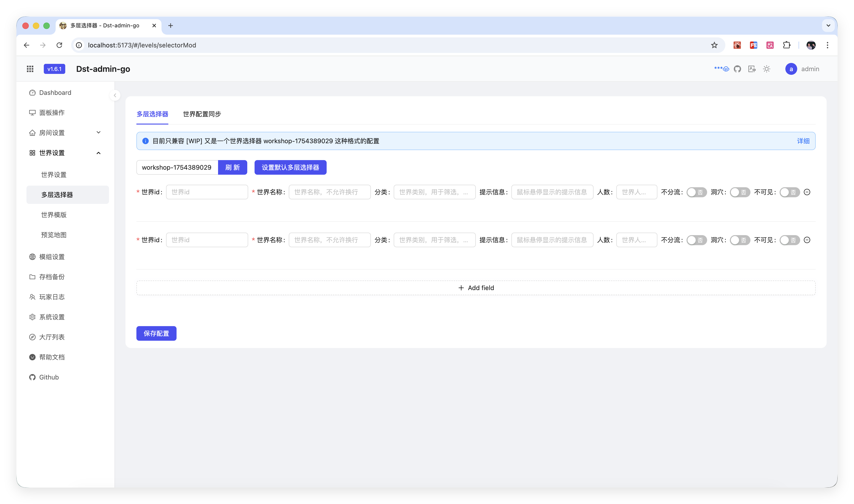
Task: Click the browser address bar URL
Action: pos(142,45)
